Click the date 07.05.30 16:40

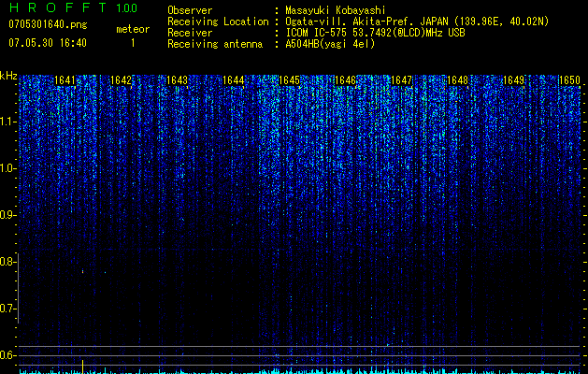pos(48,43)
